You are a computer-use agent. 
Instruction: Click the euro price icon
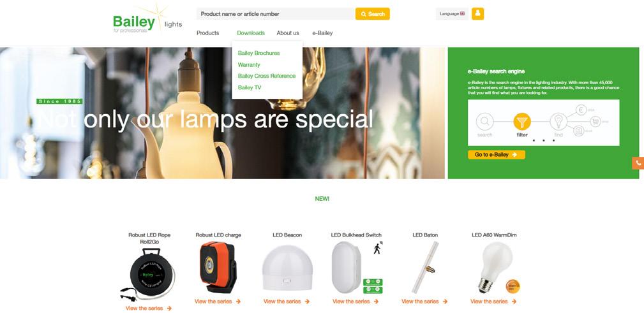pyautogui.click(x=581, y=110)
